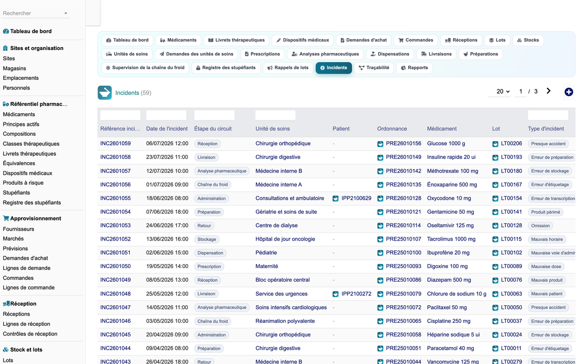Click the Produit périmé incident type badge

pos(546,212)
